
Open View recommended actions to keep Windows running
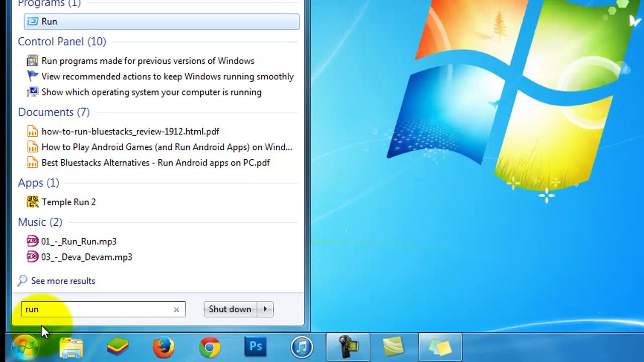point(168,76)
